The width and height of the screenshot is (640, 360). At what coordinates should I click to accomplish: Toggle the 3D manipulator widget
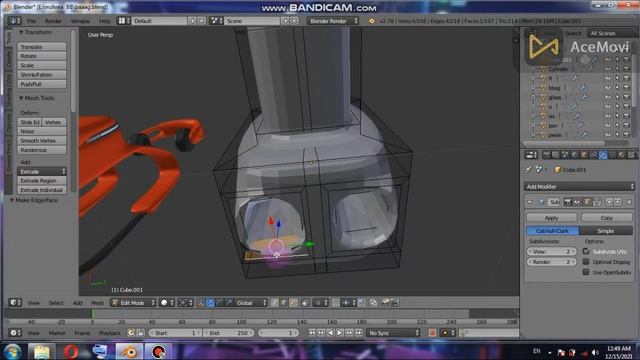[200, 302]
